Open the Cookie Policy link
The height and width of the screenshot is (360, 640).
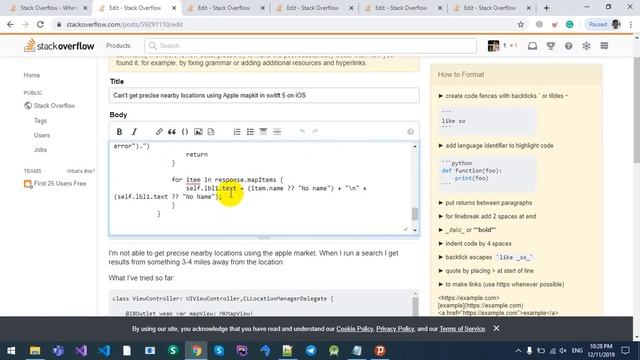(x=354, y=329)
